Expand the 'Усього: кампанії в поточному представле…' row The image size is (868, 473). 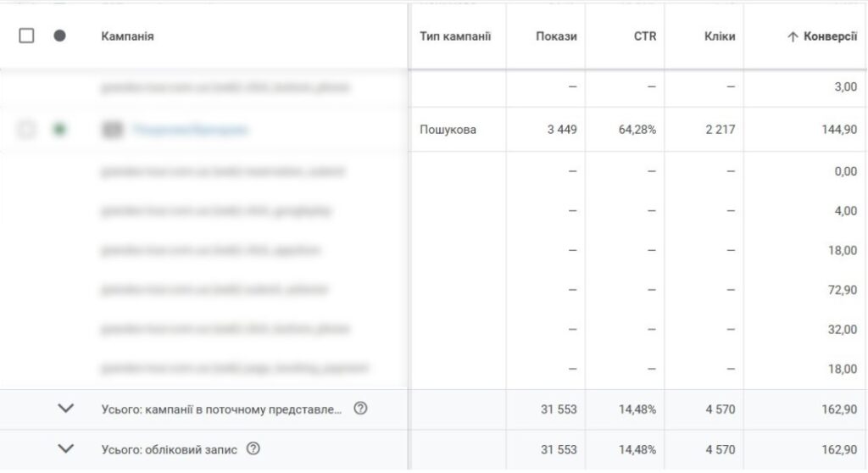(x=65, y=409)
